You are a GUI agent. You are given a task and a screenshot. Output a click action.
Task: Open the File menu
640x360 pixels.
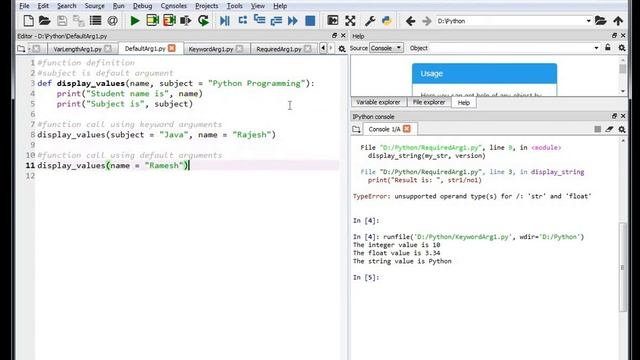pos(24,6)
